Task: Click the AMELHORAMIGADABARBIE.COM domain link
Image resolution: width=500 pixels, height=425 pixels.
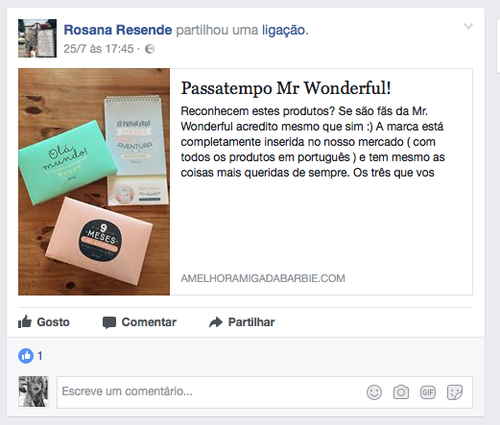Action: pyautogui.click(x=263, y=278)
